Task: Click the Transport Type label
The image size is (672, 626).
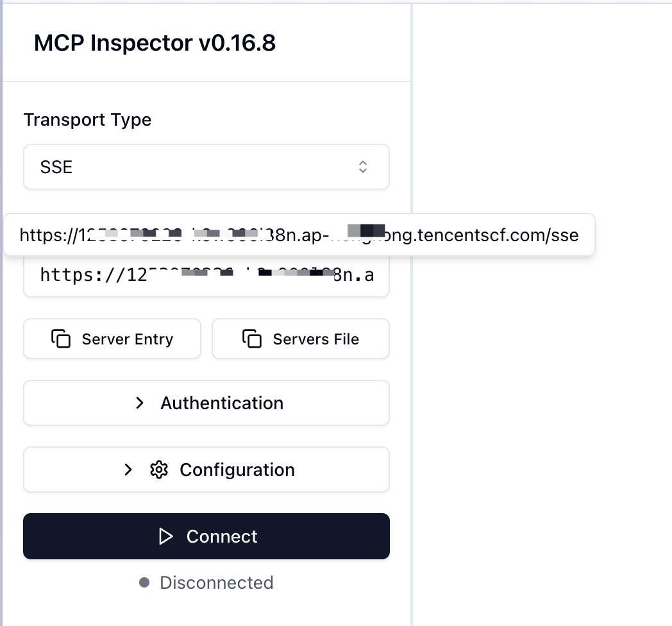Action: pyautogui.click(x=87, y=120)
